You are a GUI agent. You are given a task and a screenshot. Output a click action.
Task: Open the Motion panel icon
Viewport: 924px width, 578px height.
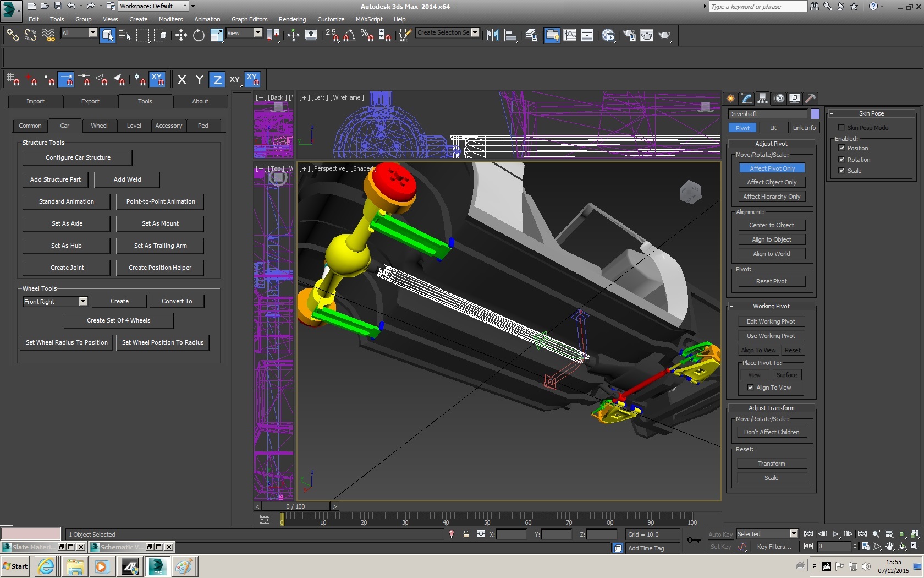779,99
